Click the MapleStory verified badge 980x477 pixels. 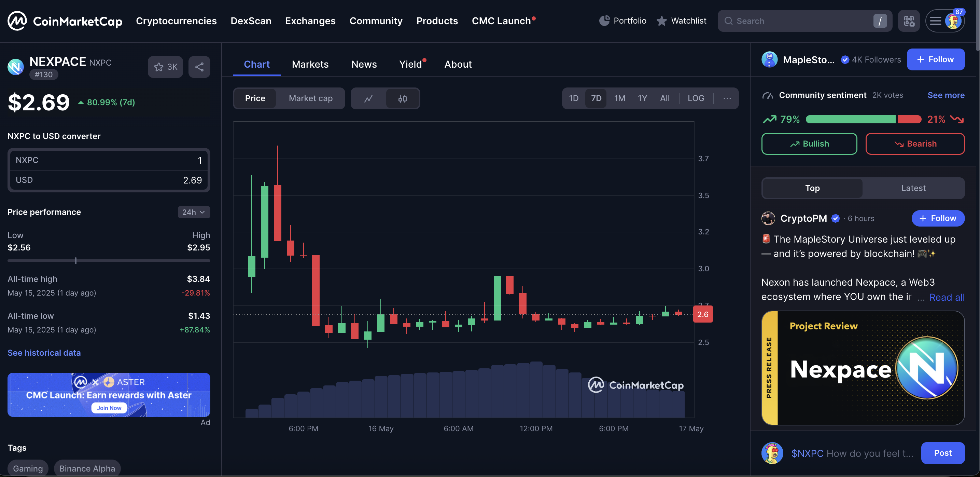coord(844,60)
